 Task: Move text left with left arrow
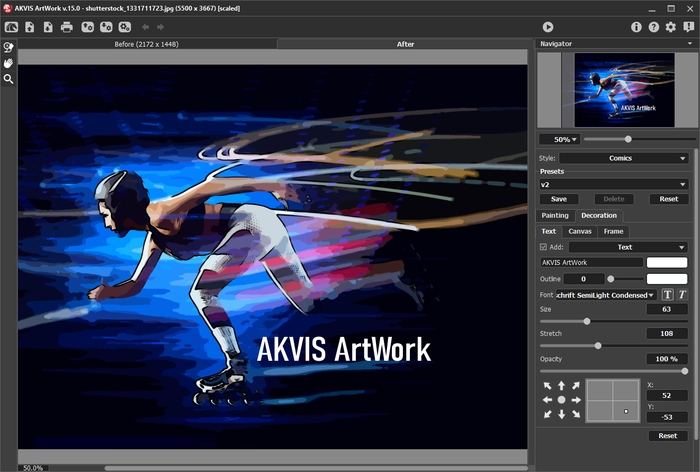coord(547,400)
